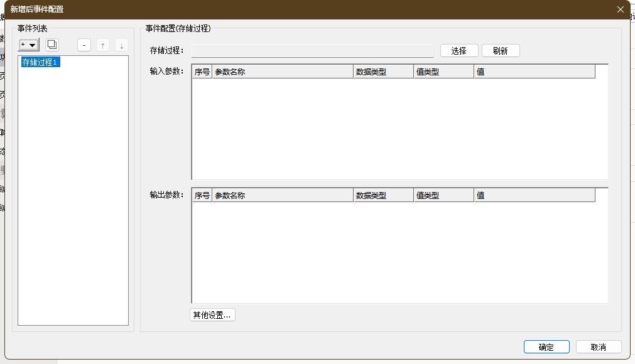Open 其他设置... options

point(212,315)
